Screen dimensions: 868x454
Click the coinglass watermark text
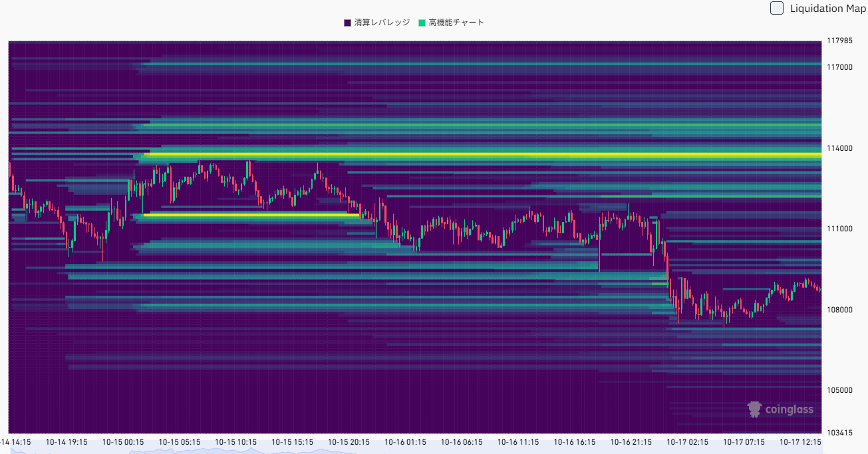[789, 409]
